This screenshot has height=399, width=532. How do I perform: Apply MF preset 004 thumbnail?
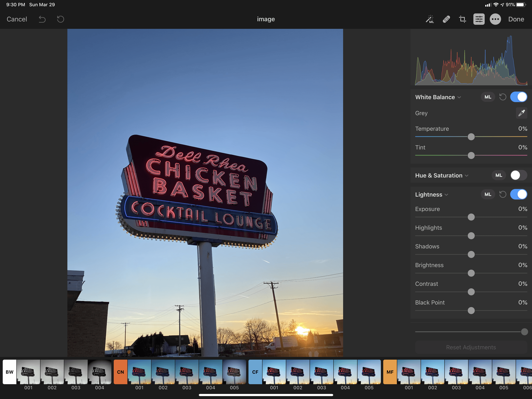point(480,372)
